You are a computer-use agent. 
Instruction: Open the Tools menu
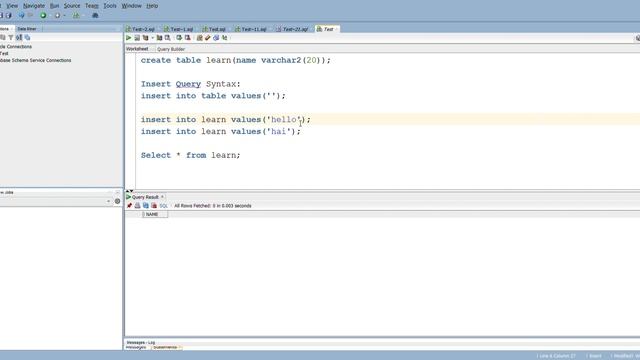click(110, 6)
